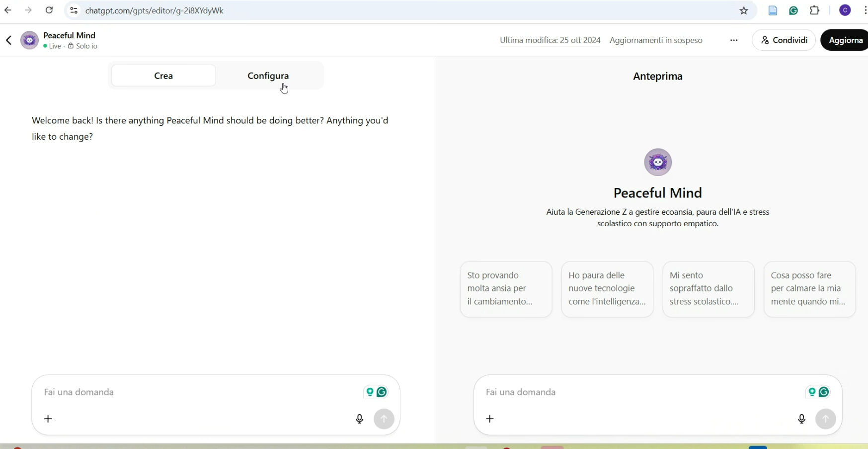Attach a file with the left plus icon
Image resolution: width=868 pixels, height=449 pixels.
(x=48, y=419)
